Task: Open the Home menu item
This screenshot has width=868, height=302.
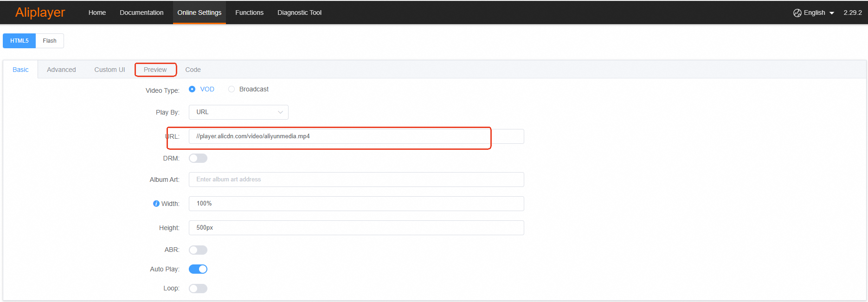Action: (97, 13)
